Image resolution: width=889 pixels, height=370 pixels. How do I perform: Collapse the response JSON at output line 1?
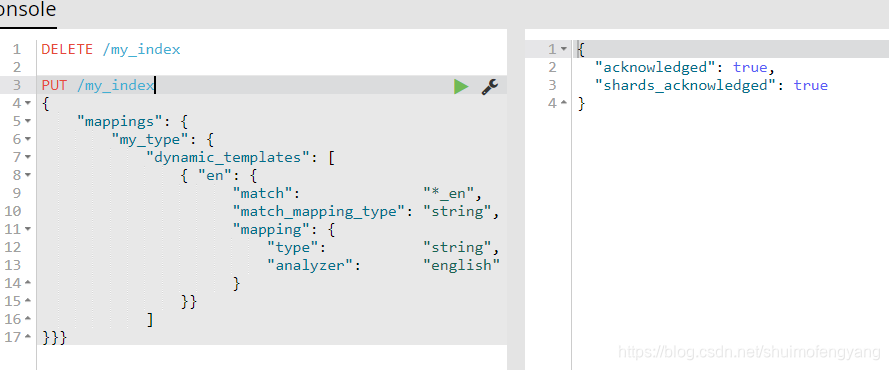[x=563, y=49]
